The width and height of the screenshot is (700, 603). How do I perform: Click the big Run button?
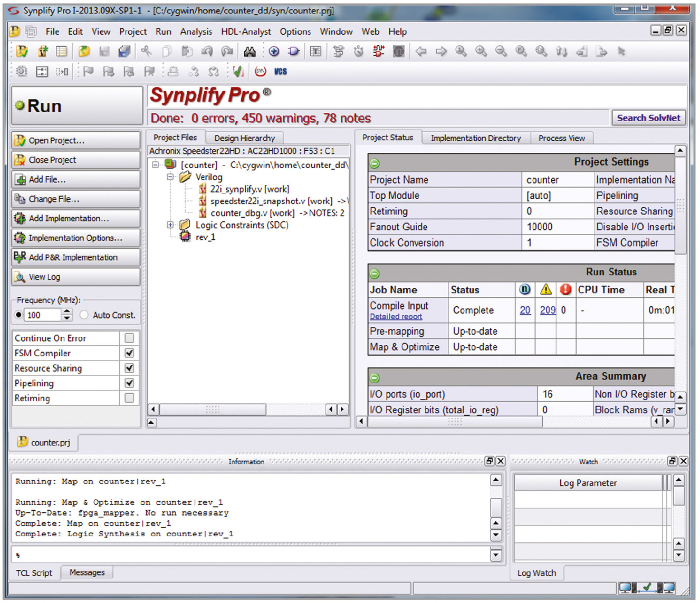77,106
